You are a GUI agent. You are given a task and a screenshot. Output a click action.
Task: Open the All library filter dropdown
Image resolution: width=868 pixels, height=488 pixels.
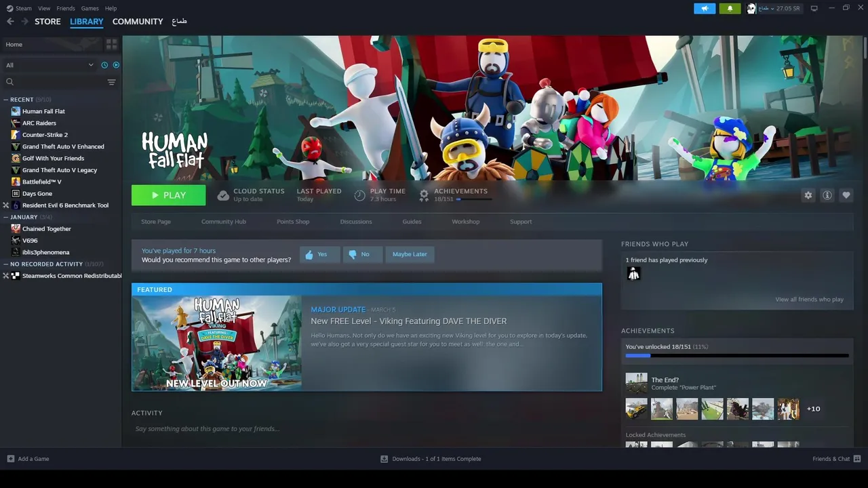pos(50,65)
